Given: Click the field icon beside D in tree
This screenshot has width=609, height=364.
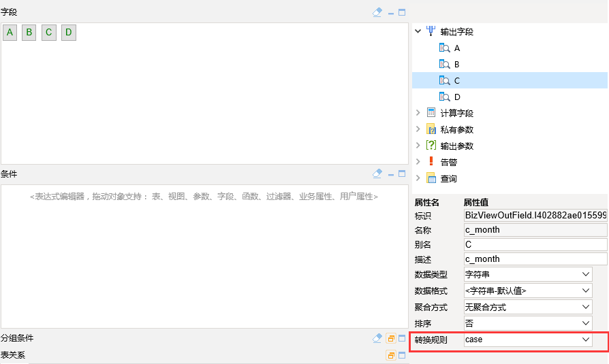Looking at the screenshot, I should (x=445, y=97).
